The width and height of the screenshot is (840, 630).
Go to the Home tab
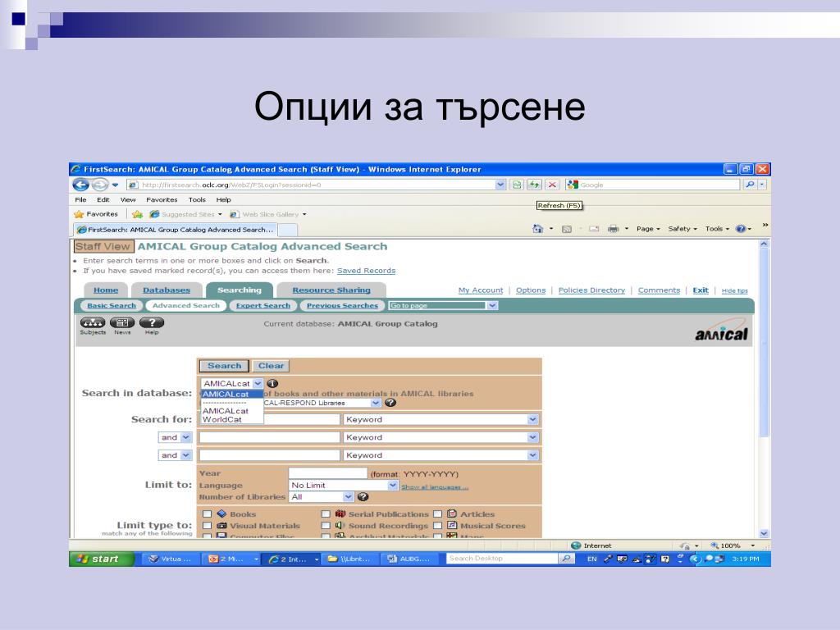pos(106,290)
